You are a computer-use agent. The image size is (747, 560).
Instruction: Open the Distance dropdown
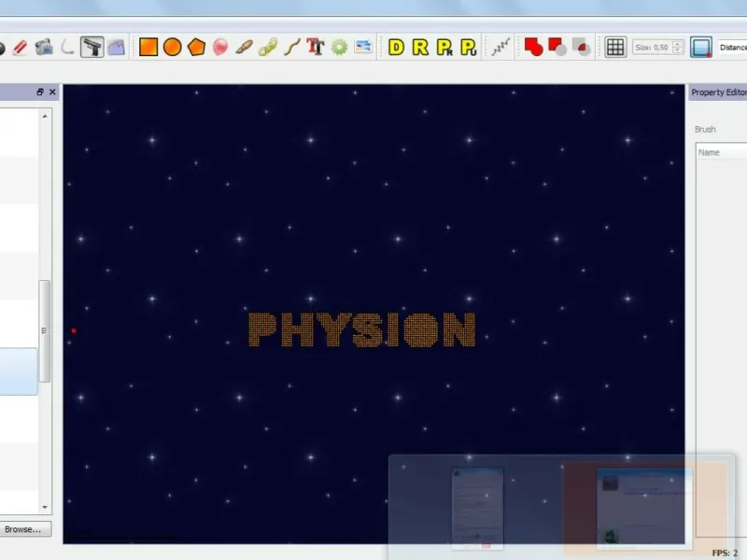pos(732,48)
